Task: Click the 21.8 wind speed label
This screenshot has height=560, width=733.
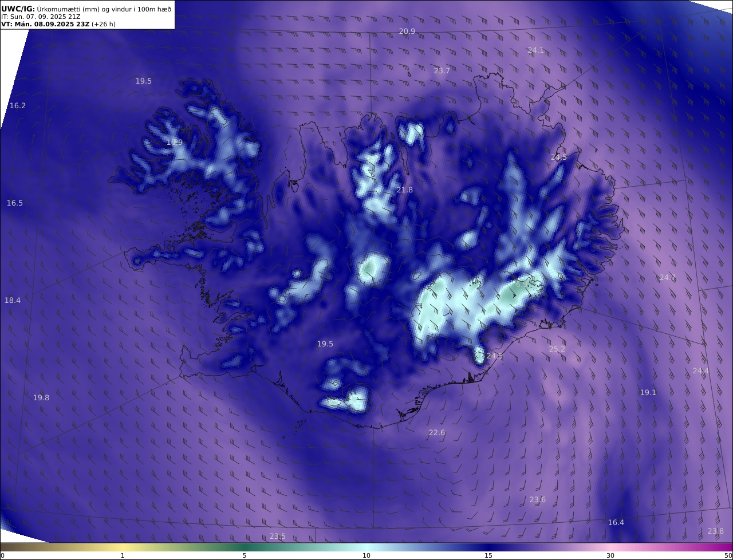Action: point(405,190)
